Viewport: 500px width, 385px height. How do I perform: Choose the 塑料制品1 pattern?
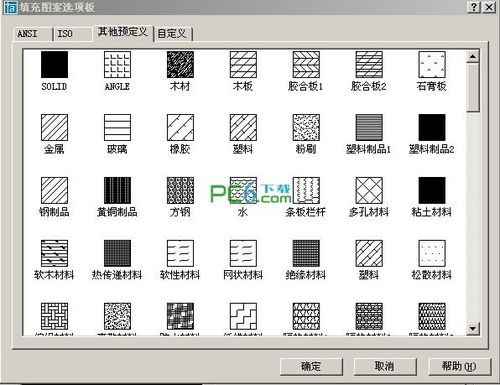(x=369, y=127)
